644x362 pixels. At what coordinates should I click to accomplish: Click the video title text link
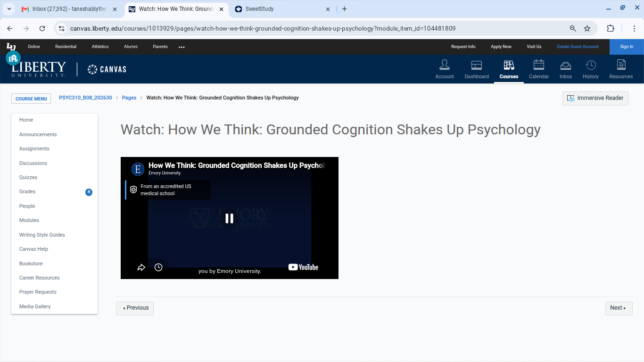pos(237,165)
